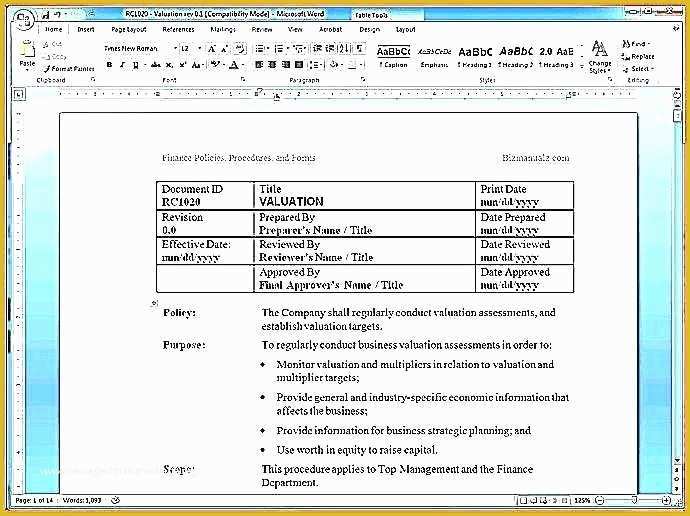This screenshot has height=516, width=690.
Task: Apply Bold formatting
Action: [109, 65]
